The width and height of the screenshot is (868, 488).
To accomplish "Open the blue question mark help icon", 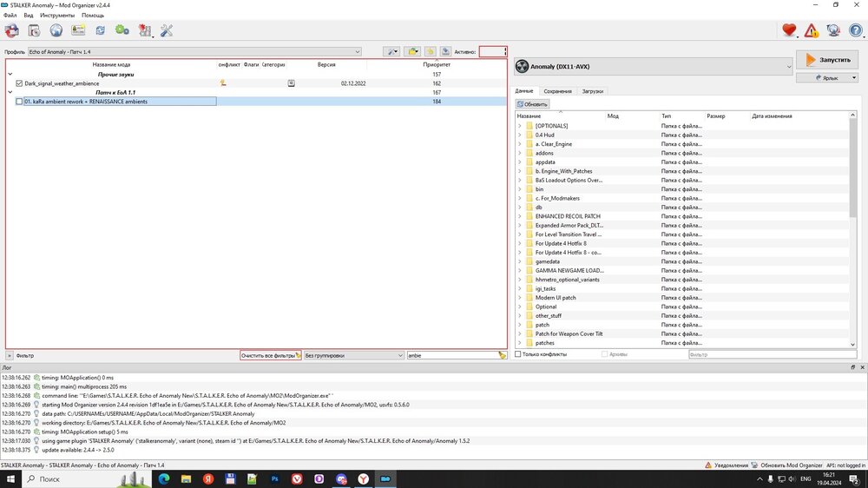I will click(856, 30).
